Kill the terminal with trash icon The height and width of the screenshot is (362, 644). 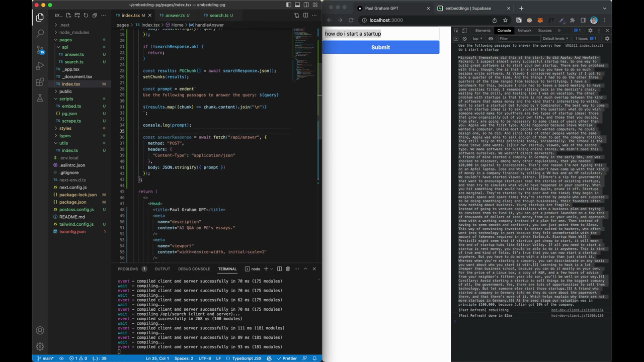coord(288,269)
